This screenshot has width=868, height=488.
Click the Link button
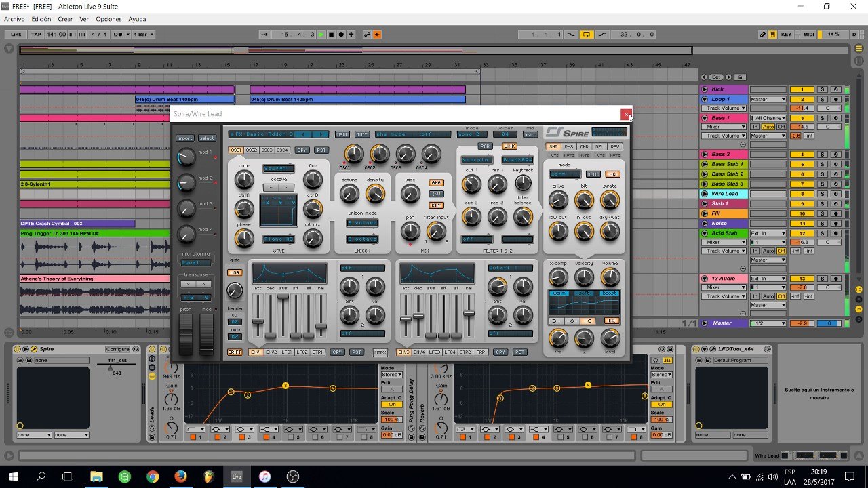tap(16, 34)
